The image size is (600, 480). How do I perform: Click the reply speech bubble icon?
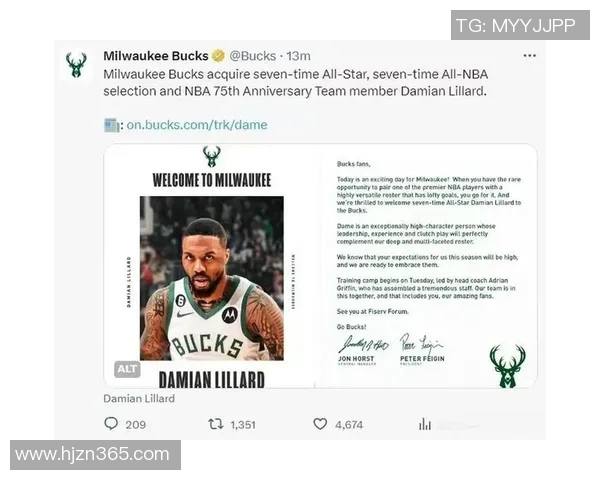click(111, 424)
